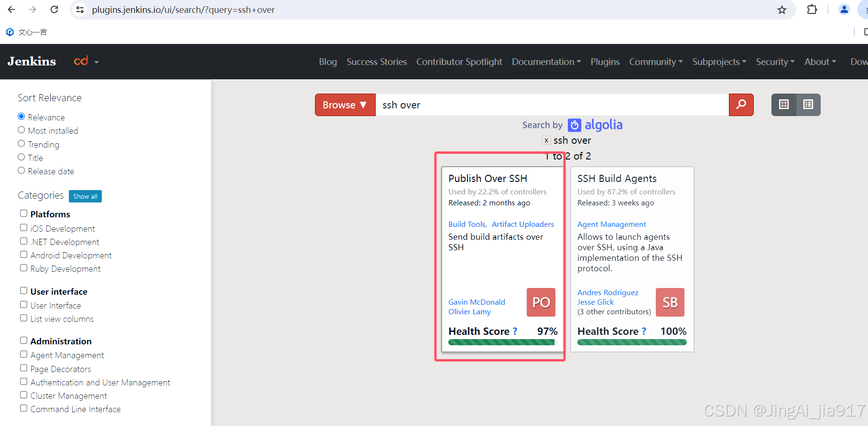The width and height of the screenshot is (868, 426).
Task: Click the 97% health score bar
Action: (503, 342)
